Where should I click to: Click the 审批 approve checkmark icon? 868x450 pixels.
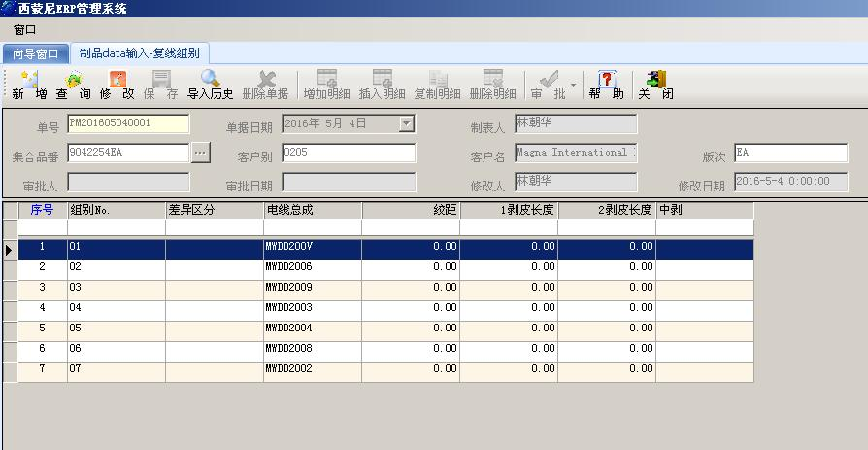click(549, 80)
